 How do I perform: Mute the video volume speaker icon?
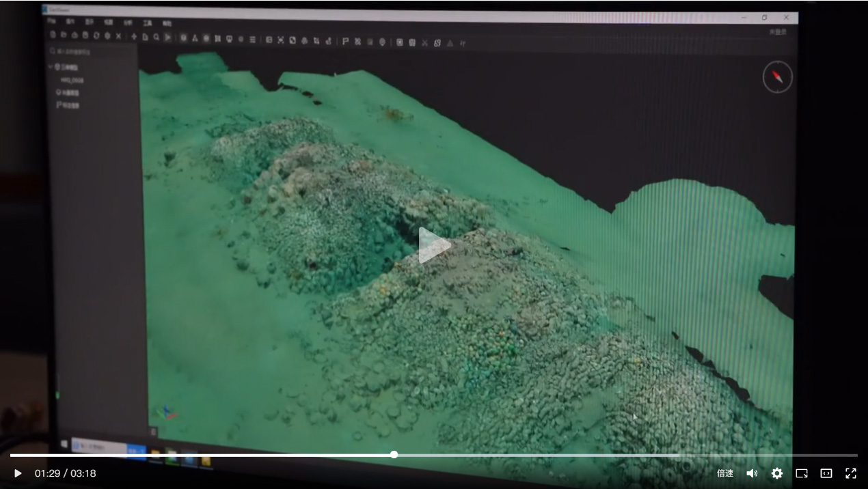752,473
